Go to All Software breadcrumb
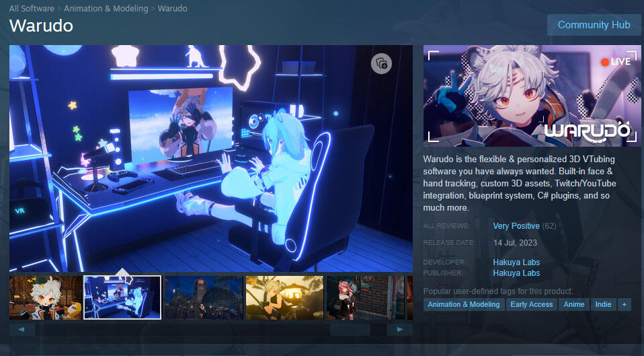 coord(32,9)
